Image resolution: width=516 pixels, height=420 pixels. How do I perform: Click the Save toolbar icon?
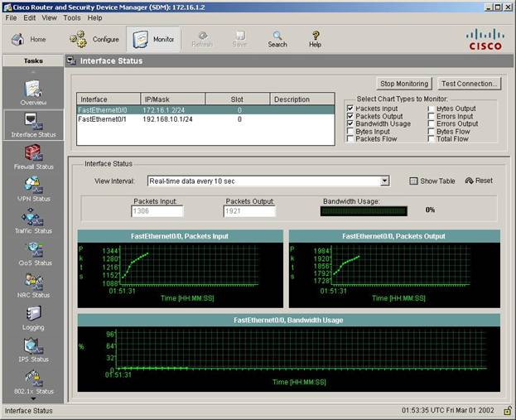pos(239,40)
